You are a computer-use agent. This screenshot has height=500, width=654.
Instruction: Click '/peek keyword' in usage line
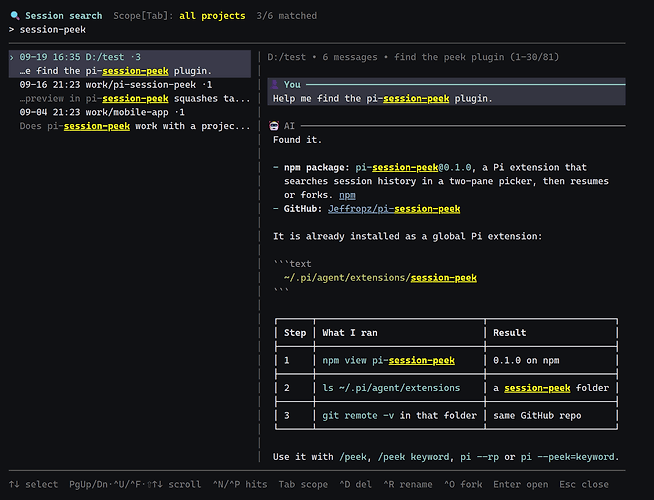pyautogui.click(x=413, y=457)
